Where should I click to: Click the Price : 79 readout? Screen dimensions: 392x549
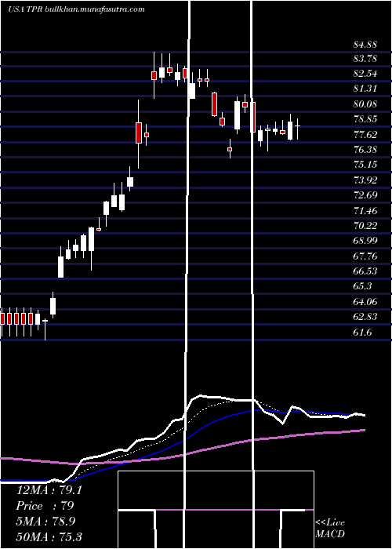tap(45, 506)
